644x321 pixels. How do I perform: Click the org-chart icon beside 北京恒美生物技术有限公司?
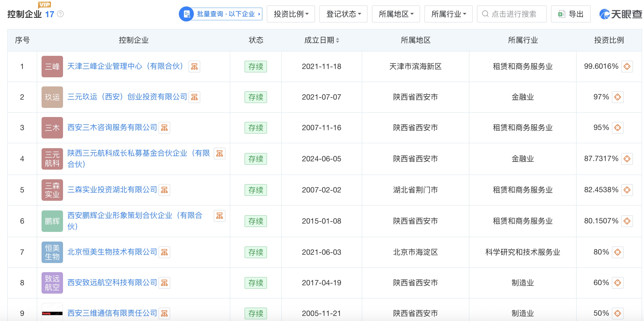164,252
